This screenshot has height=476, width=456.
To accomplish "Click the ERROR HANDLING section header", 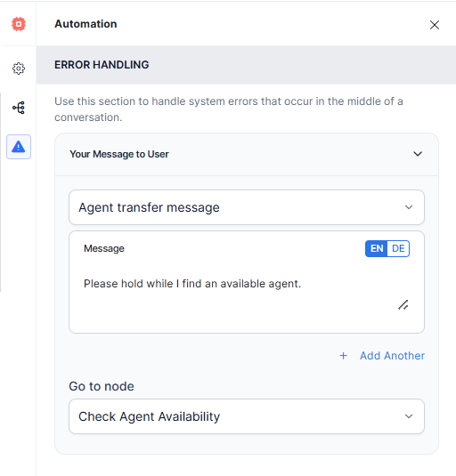I will click(x=246, y=65).
